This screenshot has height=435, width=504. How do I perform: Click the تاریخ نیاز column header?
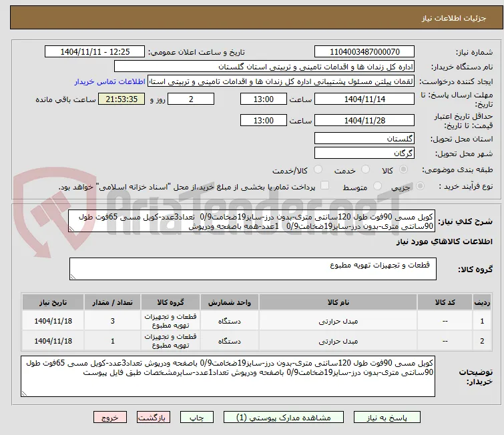53,302
